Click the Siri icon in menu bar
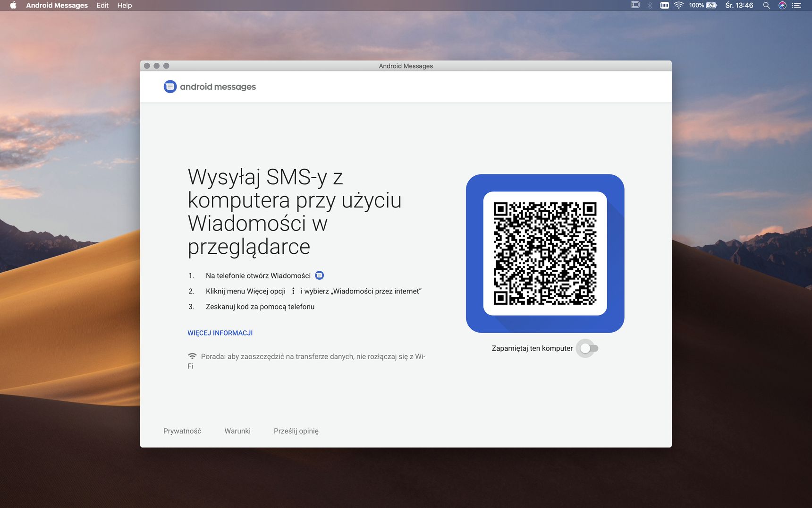Screen dimensions: 812x508 click(782, 5)
